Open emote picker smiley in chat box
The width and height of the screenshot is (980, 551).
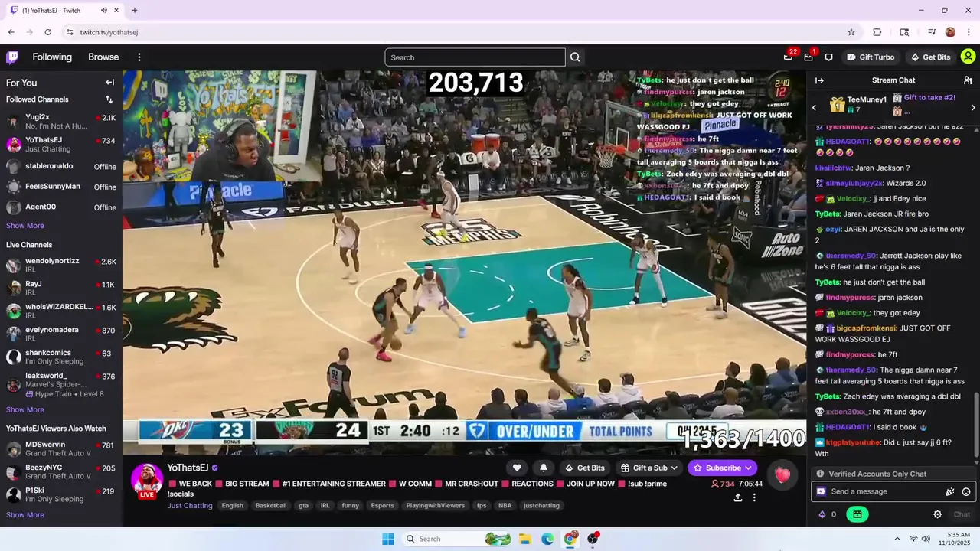(966, 491)
